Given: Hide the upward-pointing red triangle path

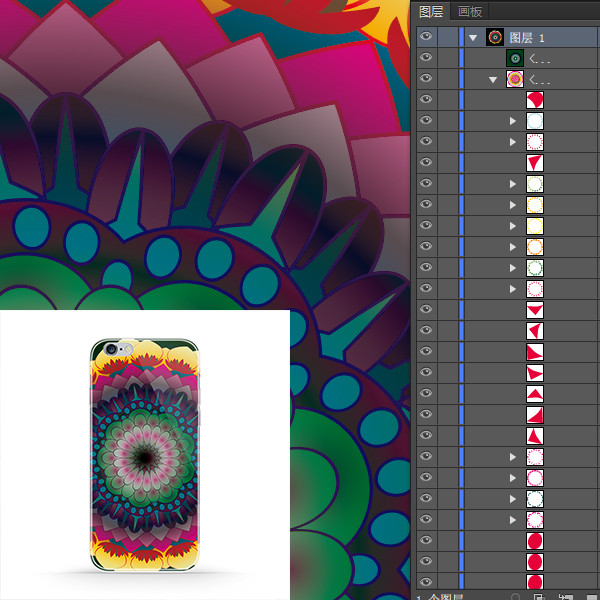Looking at the screenshot, I should [x=426, y=393].
